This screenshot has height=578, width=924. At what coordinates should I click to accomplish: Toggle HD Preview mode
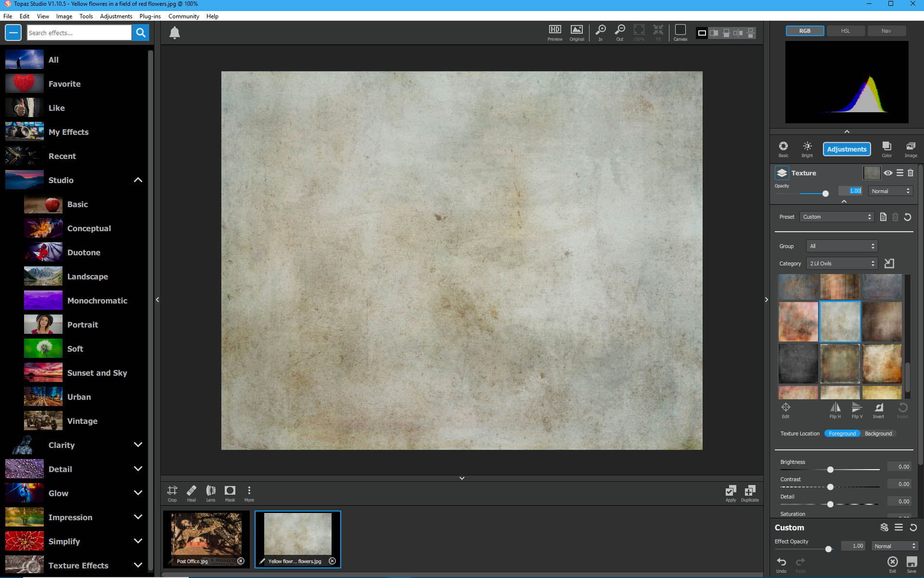(555, 33)
